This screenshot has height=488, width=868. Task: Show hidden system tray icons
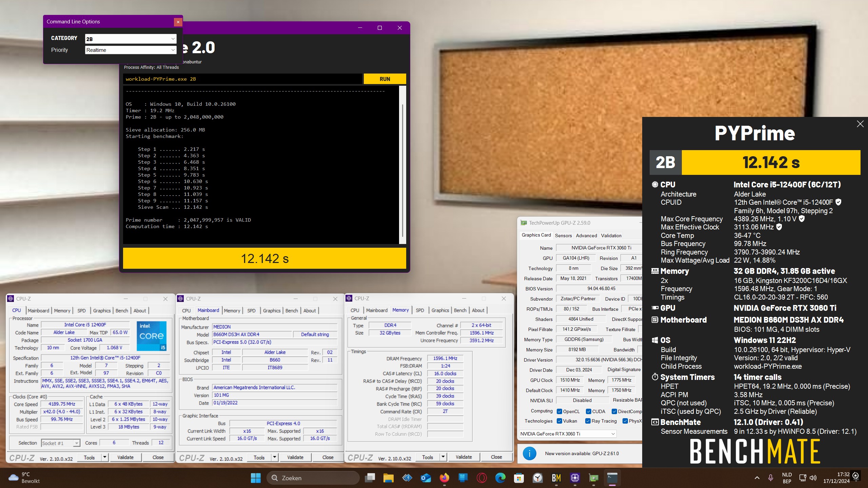click(757, 478)
